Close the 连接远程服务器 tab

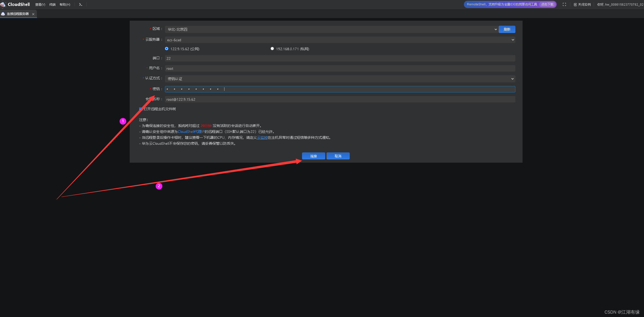33,14
